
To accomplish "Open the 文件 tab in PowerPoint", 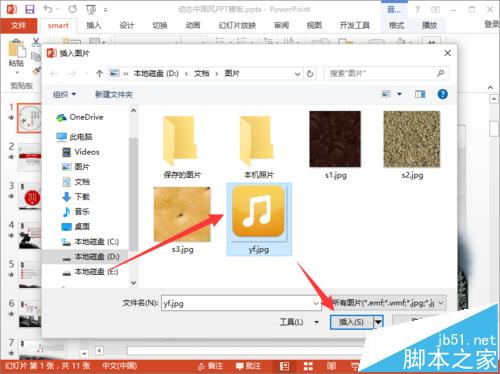I will tap(19, 26).
